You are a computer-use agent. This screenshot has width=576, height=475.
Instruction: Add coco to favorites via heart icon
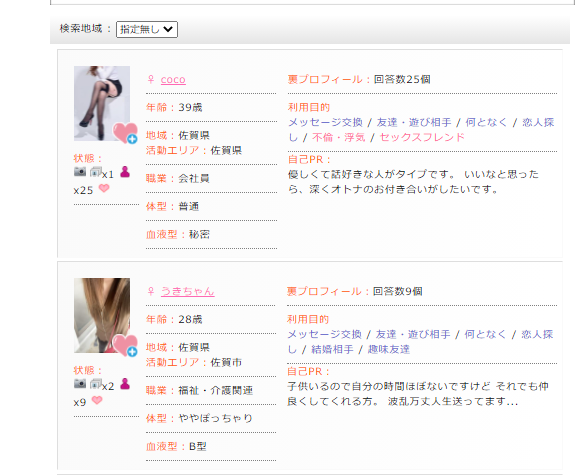[125, 133]
